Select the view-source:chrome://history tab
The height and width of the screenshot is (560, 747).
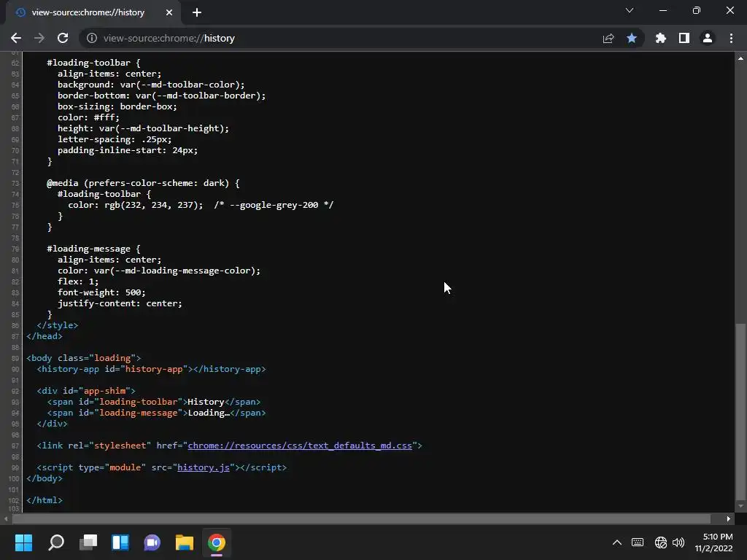pyautogui.click(x=90, y=13)
